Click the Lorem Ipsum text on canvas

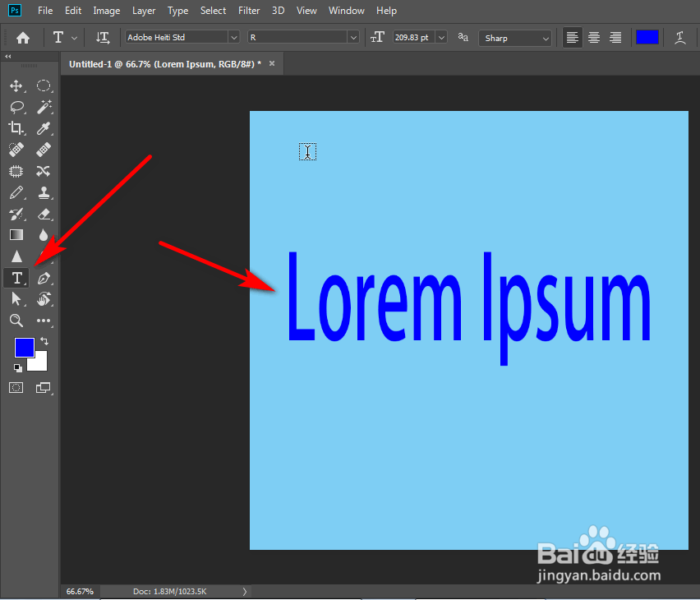click(469, 309)
